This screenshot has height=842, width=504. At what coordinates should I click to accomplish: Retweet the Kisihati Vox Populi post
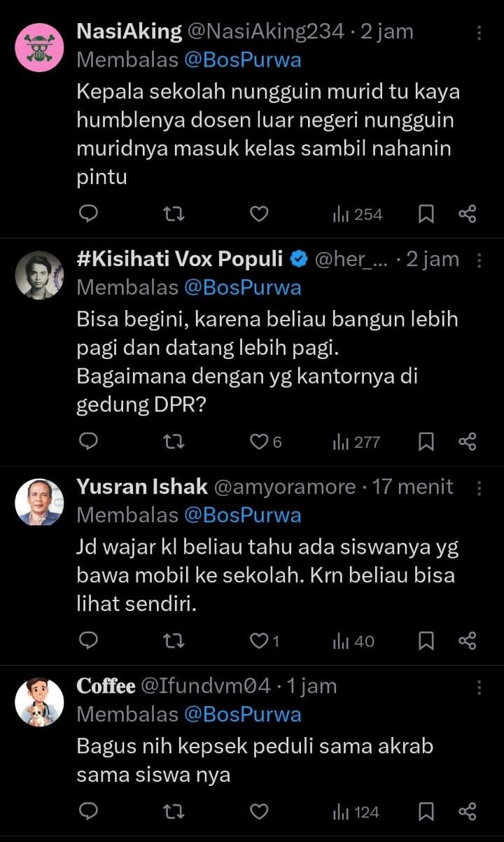pyautogui.click(x=174, y=442)
